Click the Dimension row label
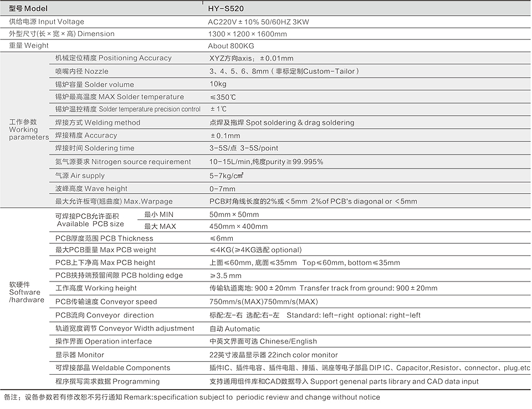The image size is (532, 409). click(x=62, y=34)
